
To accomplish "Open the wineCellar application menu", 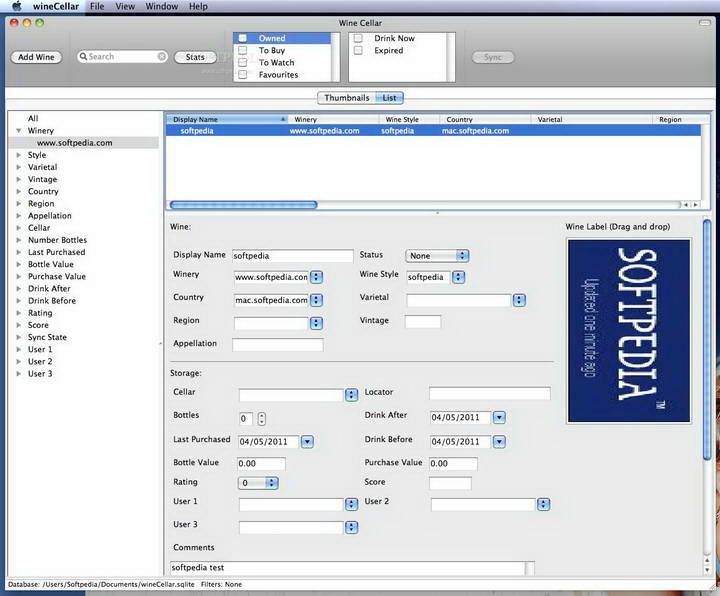I will (56, 6).
